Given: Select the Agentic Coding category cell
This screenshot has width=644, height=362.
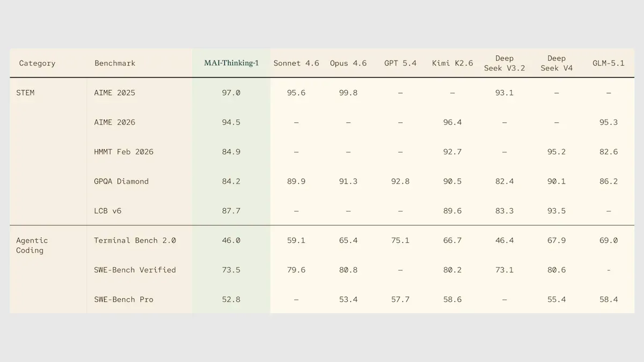Looking at the screenshot, I should [x=32, y=245].
